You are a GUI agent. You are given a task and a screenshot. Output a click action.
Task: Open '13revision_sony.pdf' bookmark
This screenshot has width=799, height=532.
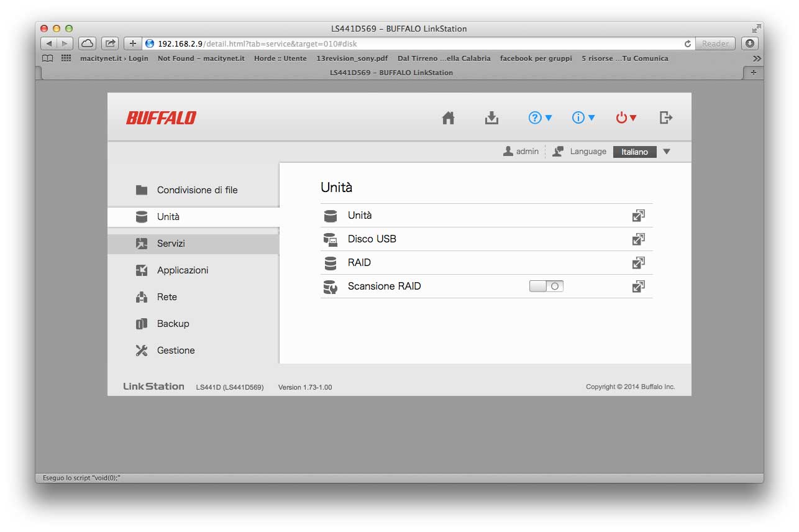[x=352, y=58]
